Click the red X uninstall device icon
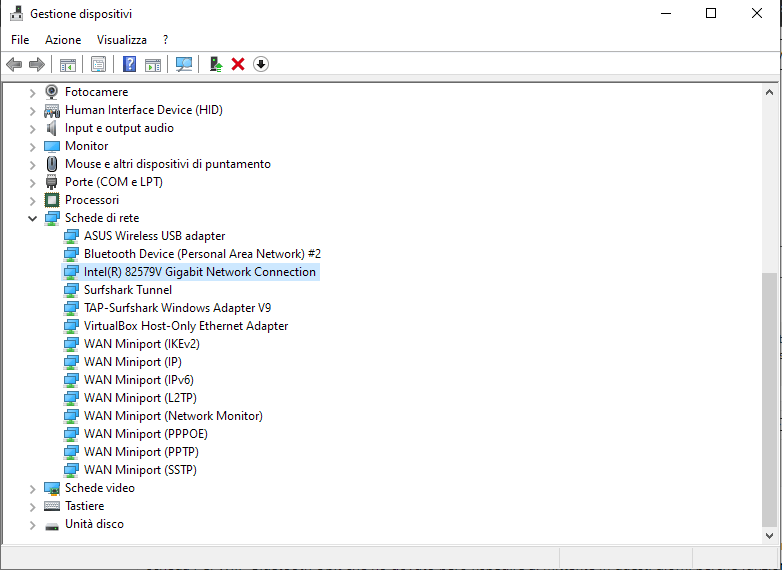This screenshot has height=570, width=782. (x=238, y=64)
